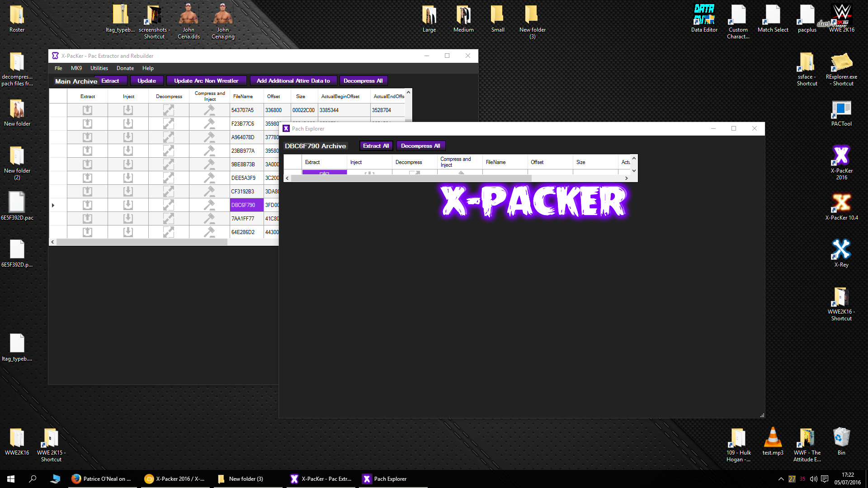Click Extract icon in F23B77C6 row
The image size is (868, 488).
(87, 123)
